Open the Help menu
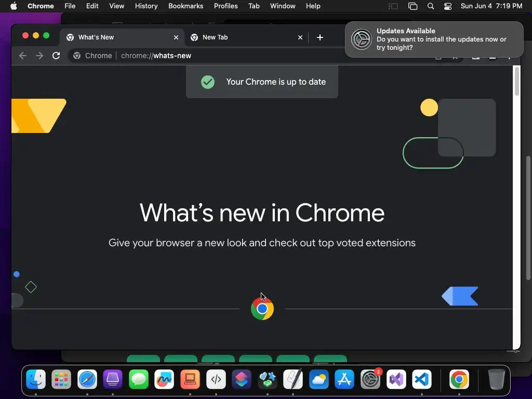The width and height of the screenshot is (532, 399). click(313, 6)
